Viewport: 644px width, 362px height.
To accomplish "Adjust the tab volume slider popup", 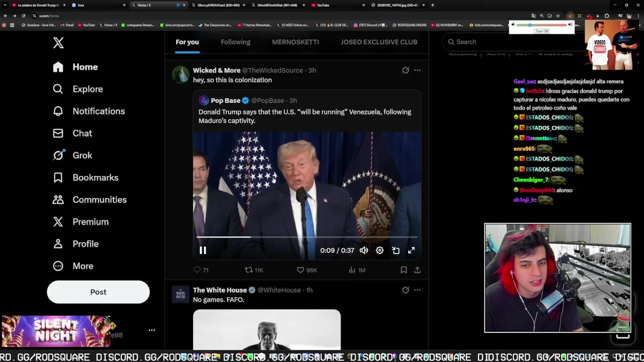I will point(541,25).
